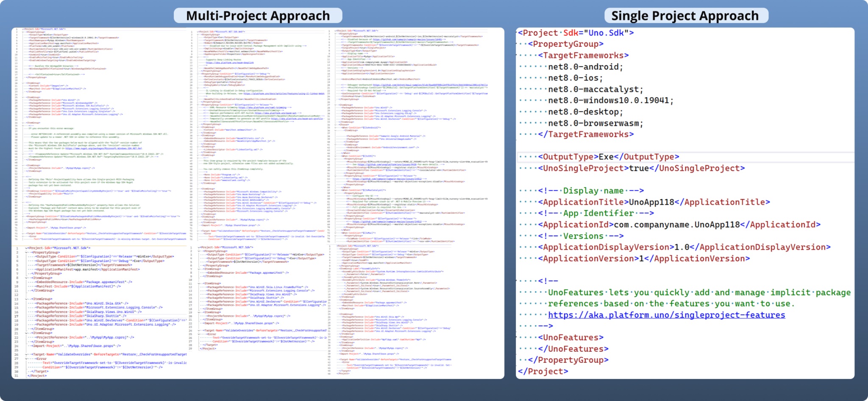Click the ApplicationId com.companyname.UnoApp118 line
The width and height of the screenshot is (868, 401).
point(679,224)
